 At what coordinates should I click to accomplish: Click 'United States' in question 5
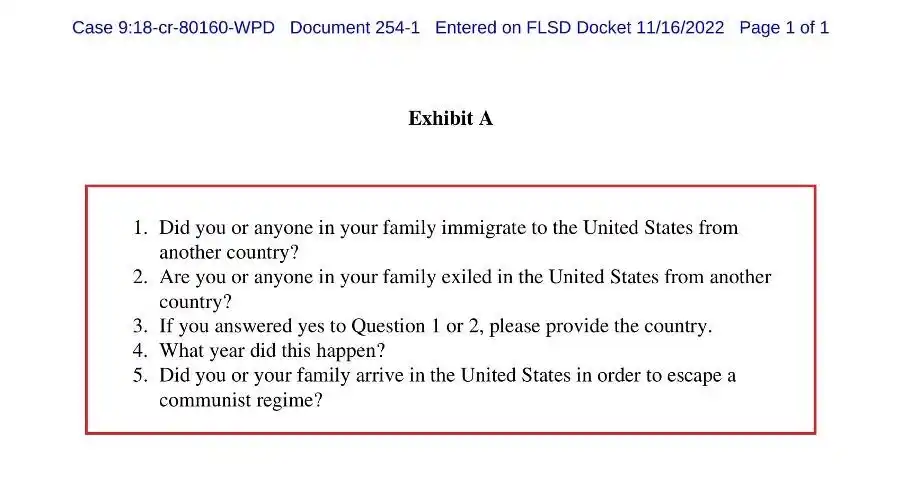[519, 376]
